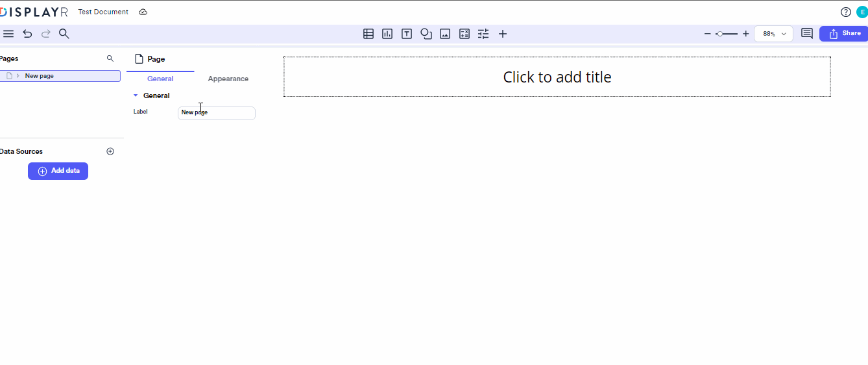Collapse the General section
This screenshot has height=365, width=868.
coord(136,95)
